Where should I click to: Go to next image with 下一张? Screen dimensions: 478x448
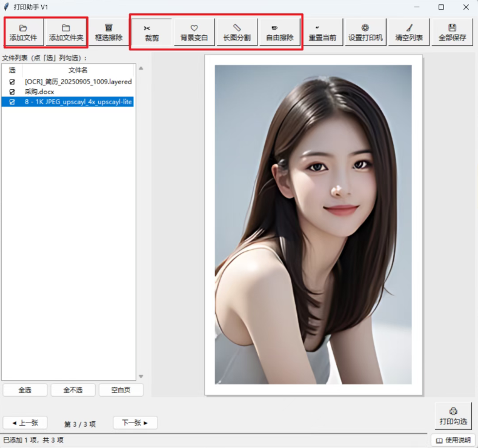135,423
